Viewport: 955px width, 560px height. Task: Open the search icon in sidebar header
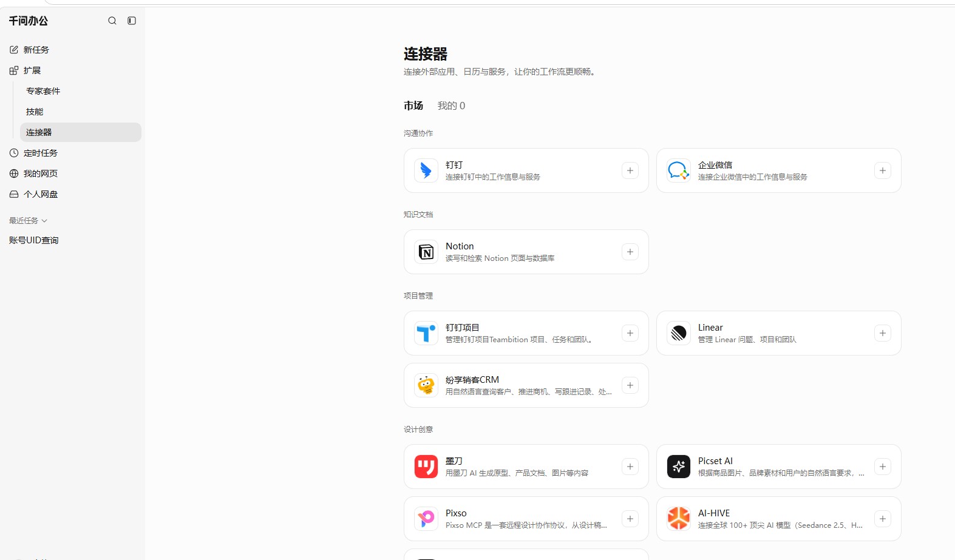[112, 21]
